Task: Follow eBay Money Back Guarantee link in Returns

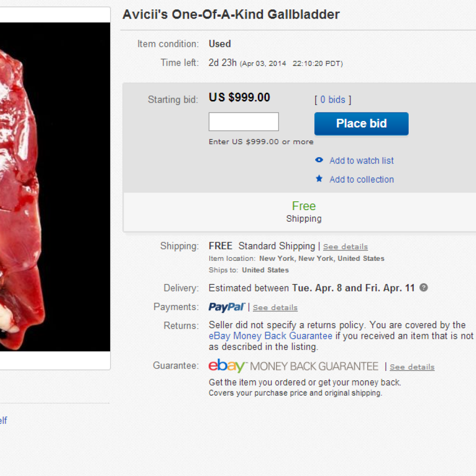Action: (271, 336)
